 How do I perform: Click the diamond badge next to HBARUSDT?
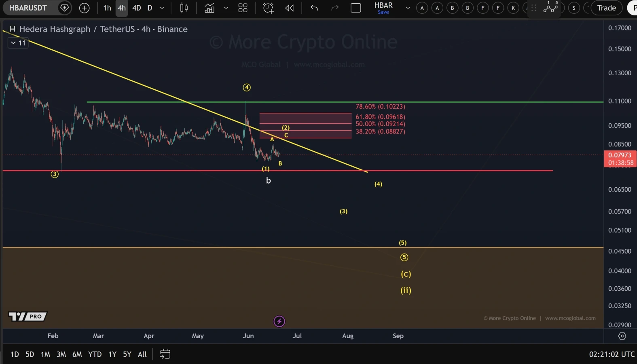[64, 8]
